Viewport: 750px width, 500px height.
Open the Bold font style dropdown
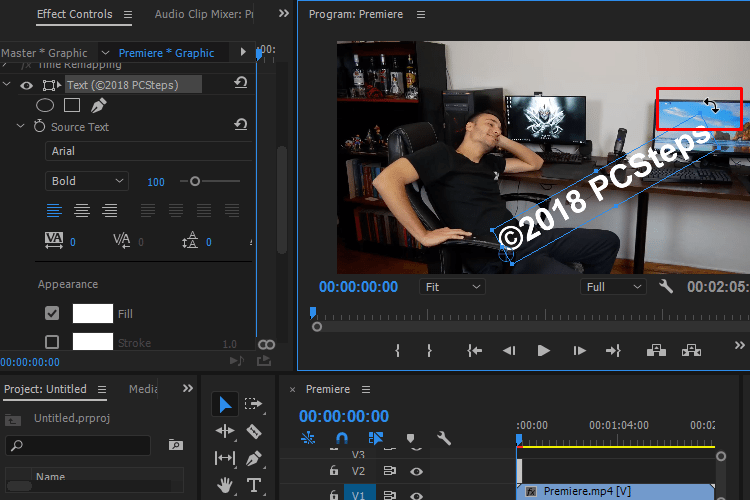pos(87,181)
